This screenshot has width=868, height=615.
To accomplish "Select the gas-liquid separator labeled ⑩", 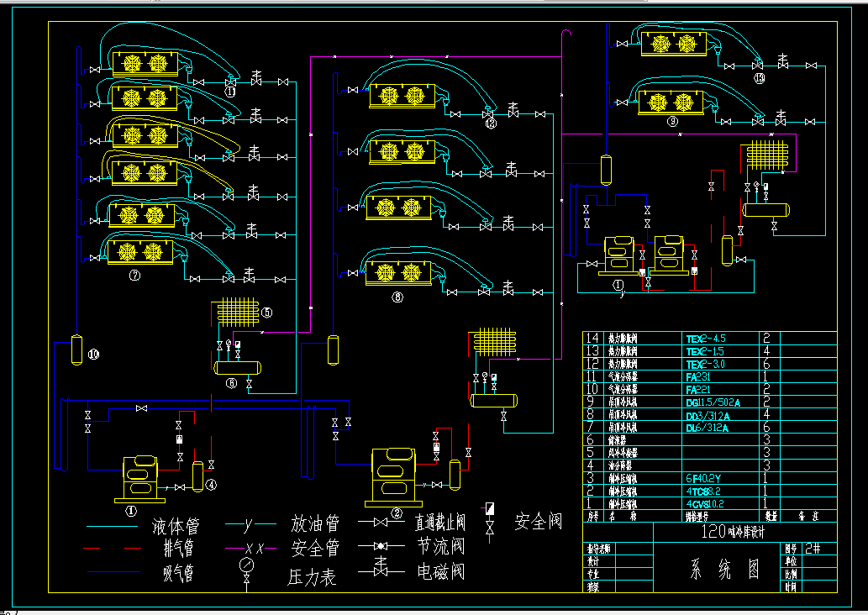I will point(77,350).
